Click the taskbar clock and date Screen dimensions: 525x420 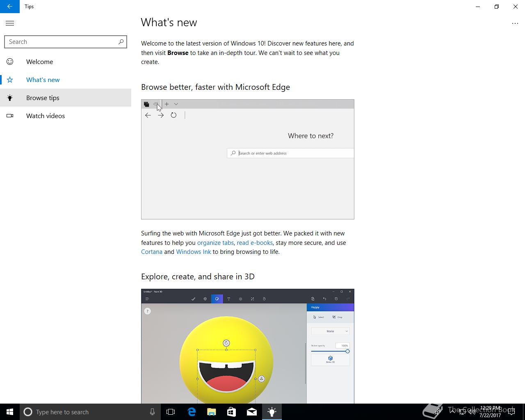pyautogui.click(x=490, y=412)
